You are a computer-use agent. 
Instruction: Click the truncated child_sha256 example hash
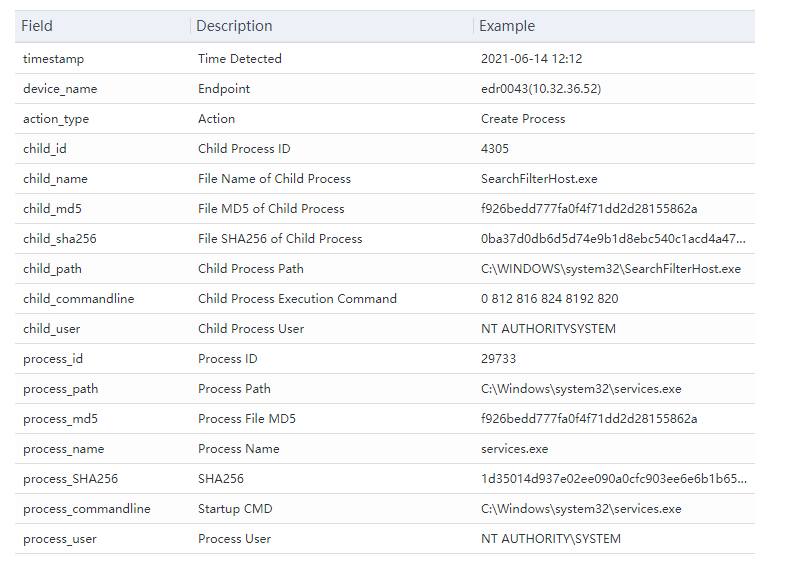[x=613, y=239]
